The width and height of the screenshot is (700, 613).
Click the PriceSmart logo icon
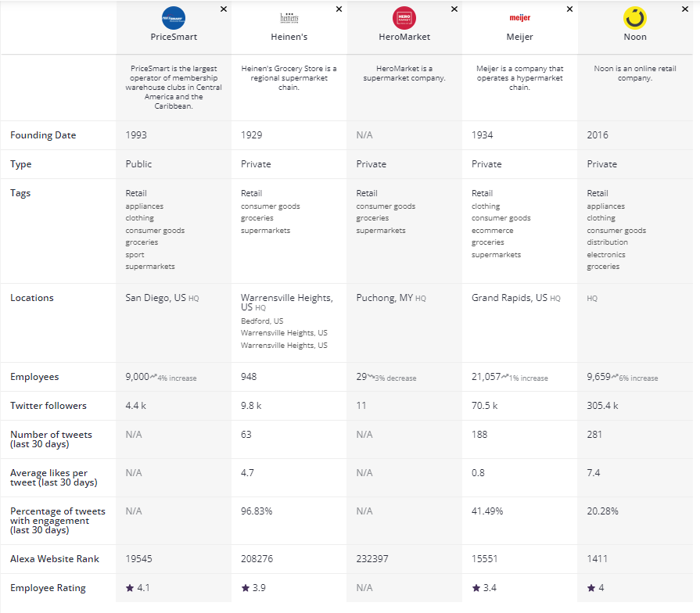pyautogui.click(x=174, y=17)
